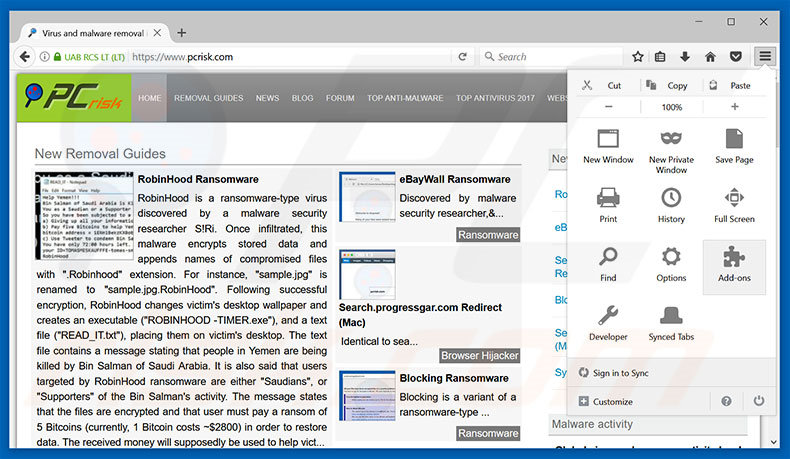Open HOME in site navigation
This screenshot has height=459, width=790.
(150, 98)
